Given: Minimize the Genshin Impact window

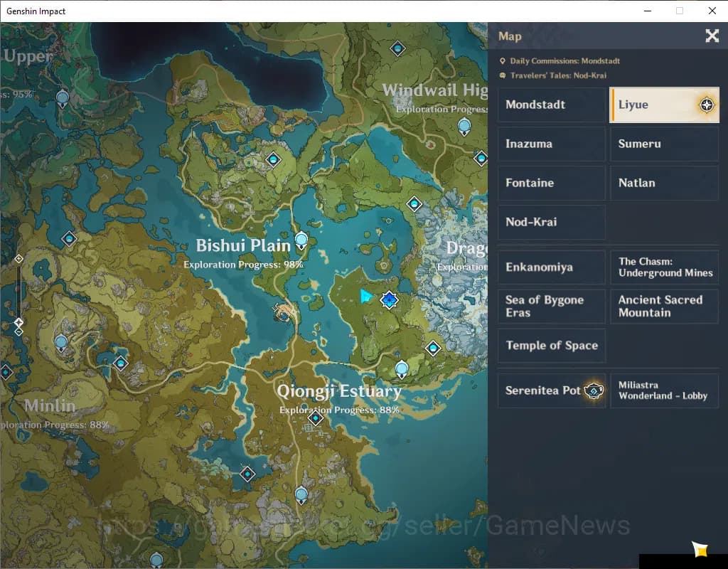Looking at the screenshot, I should pyautogui.click(x=648, y=11).
